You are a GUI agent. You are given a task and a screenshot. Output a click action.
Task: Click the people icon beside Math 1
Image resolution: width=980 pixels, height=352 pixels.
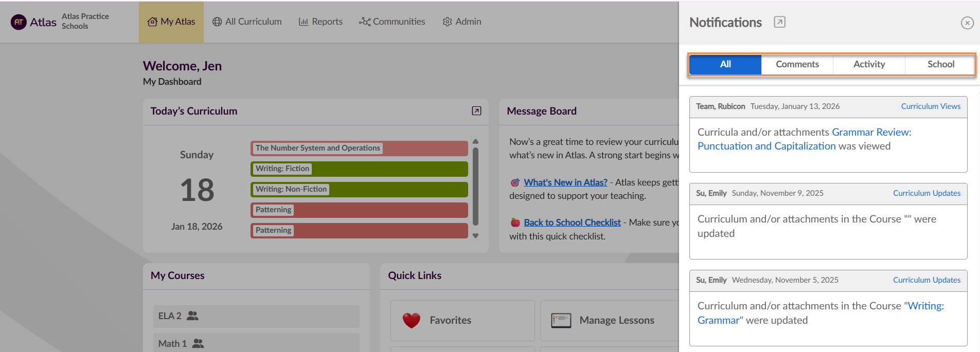198,344
